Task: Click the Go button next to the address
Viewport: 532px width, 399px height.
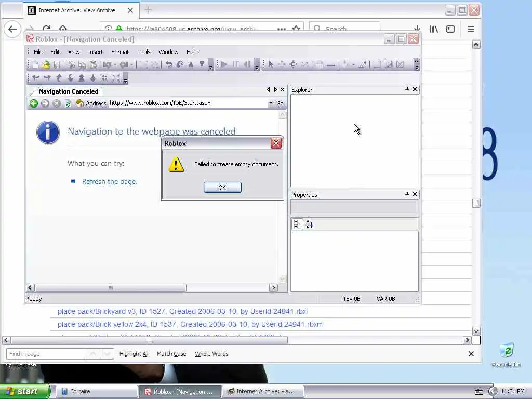Action: pyautogui.click(x=280, y=103)
